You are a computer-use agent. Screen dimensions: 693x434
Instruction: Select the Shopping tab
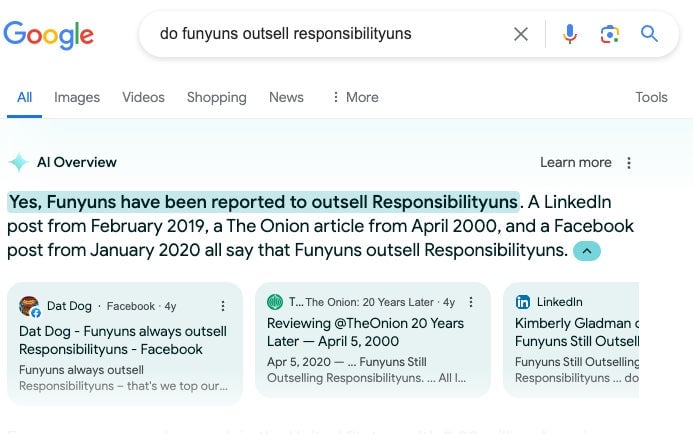click(217, 97)
